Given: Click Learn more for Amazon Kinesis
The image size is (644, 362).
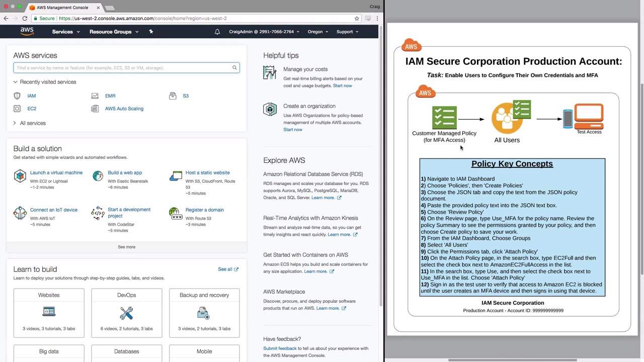Looking at the screenshot, I should pos(343,234).
